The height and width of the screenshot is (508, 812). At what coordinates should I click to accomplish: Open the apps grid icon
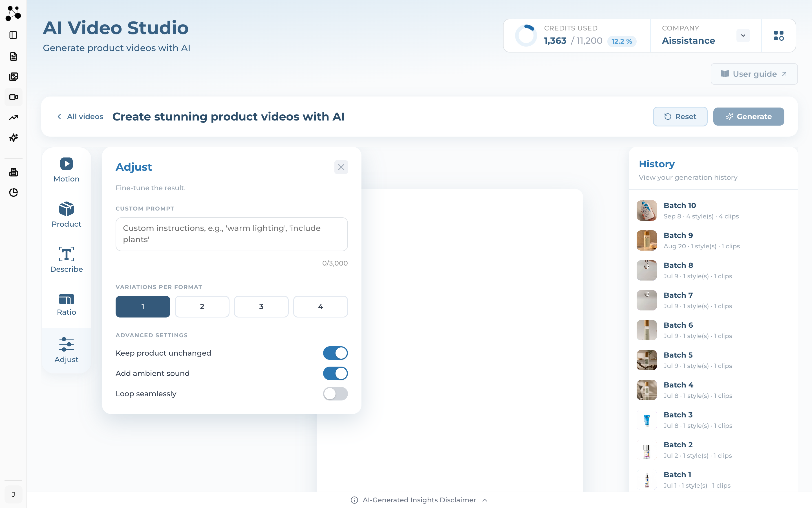point(778,36)
